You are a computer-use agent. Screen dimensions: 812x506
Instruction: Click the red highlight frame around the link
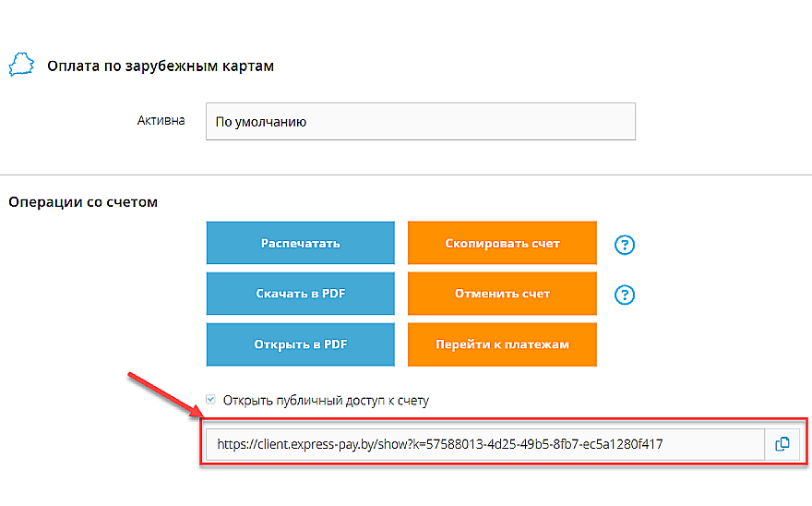(498, 419)
